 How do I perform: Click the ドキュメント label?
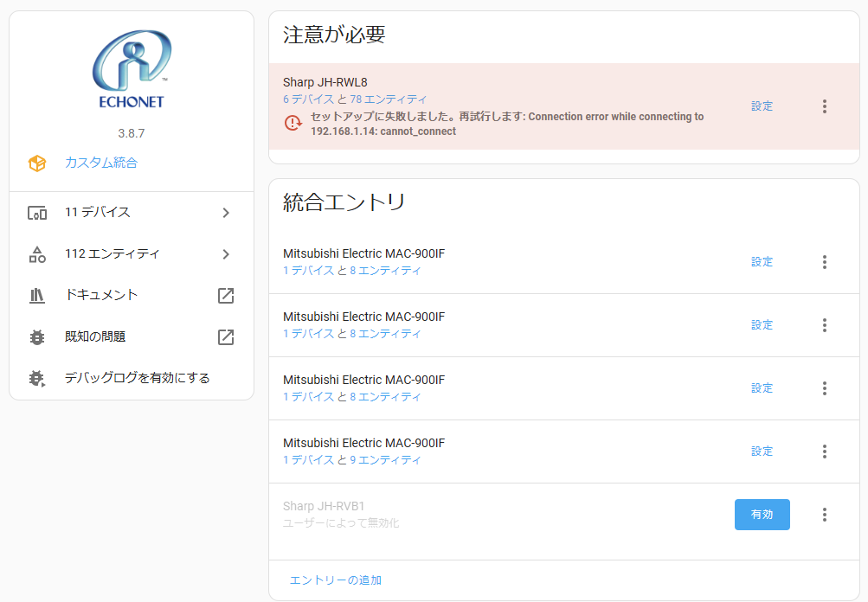(x=100, y=295)
